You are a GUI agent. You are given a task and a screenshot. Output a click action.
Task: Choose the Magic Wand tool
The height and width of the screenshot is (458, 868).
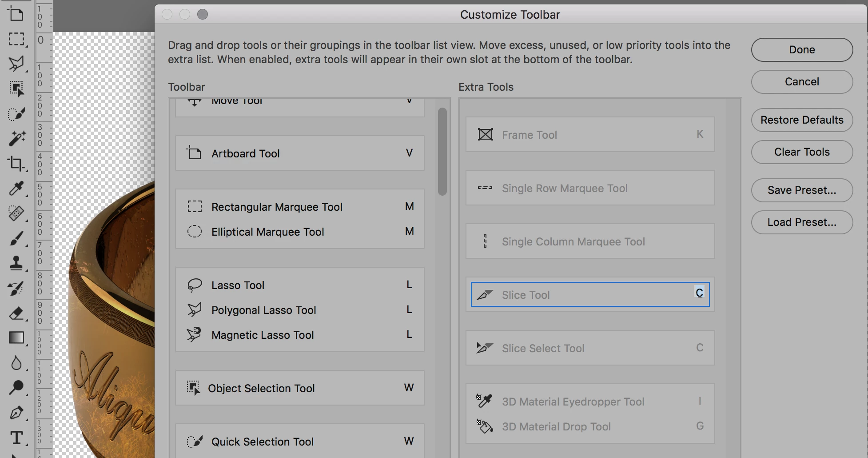point(16,139)
